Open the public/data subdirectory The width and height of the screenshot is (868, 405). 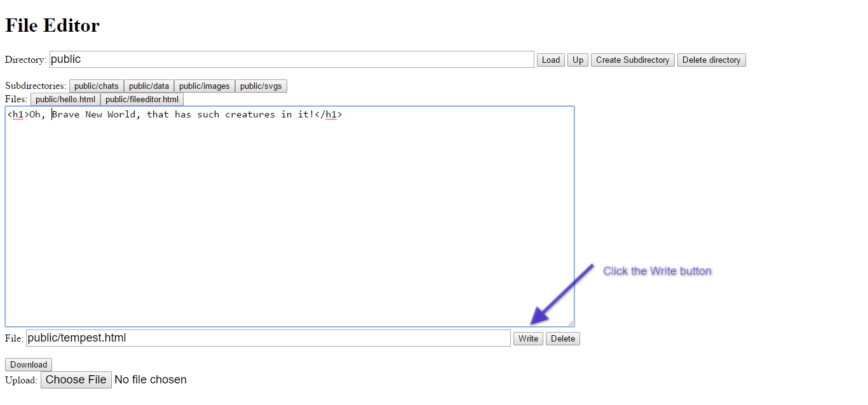[x=149, y=86]
